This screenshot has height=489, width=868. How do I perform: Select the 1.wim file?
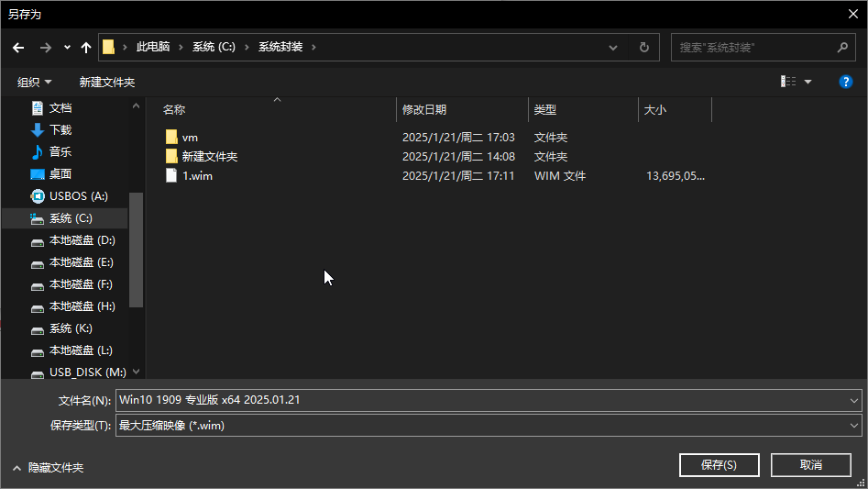[x=197, y=176]
